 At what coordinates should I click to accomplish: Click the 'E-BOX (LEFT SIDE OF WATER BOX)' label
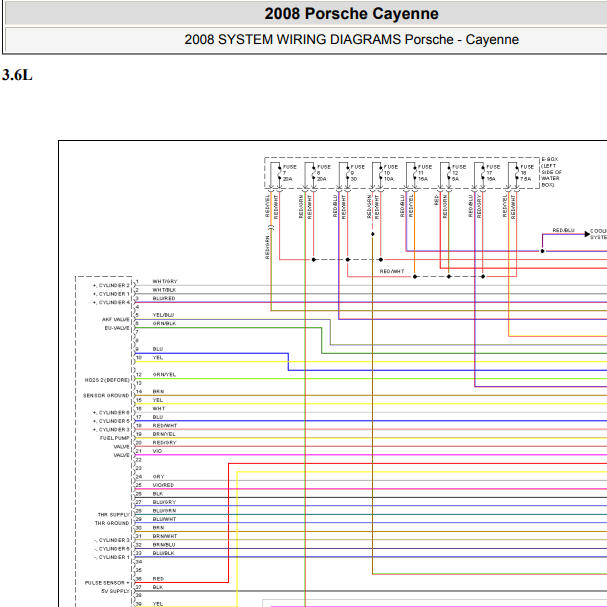(x=551, y=172)
